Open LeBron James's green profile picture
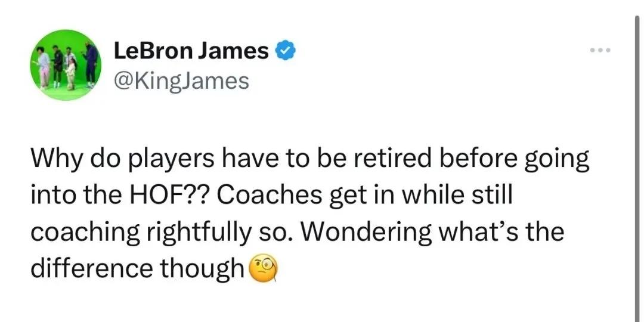The image size is (644, 322). [x=66, y=65]
